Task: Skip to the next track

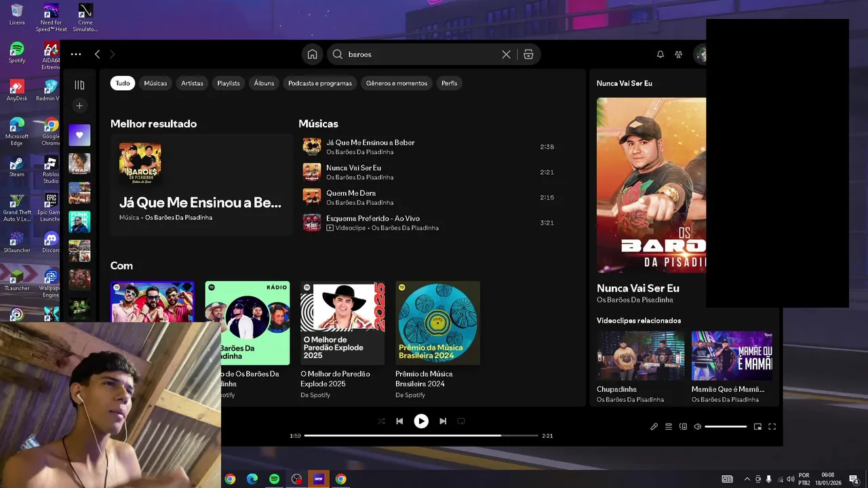Action: [x=443, y=421]
